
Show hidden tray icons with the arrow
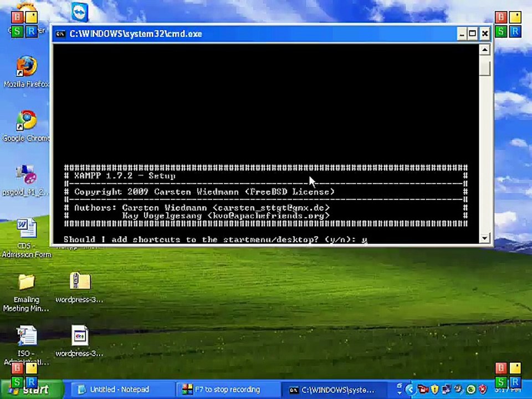(411, 389)
